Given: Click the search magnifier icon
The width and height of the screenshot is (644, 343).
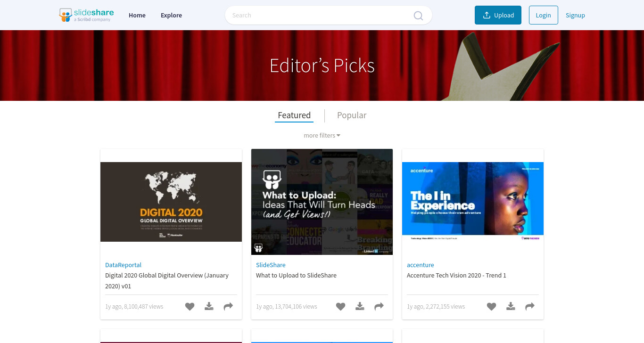Looking at the screenshot, I should pyautogui.click(x=418, y=16).
